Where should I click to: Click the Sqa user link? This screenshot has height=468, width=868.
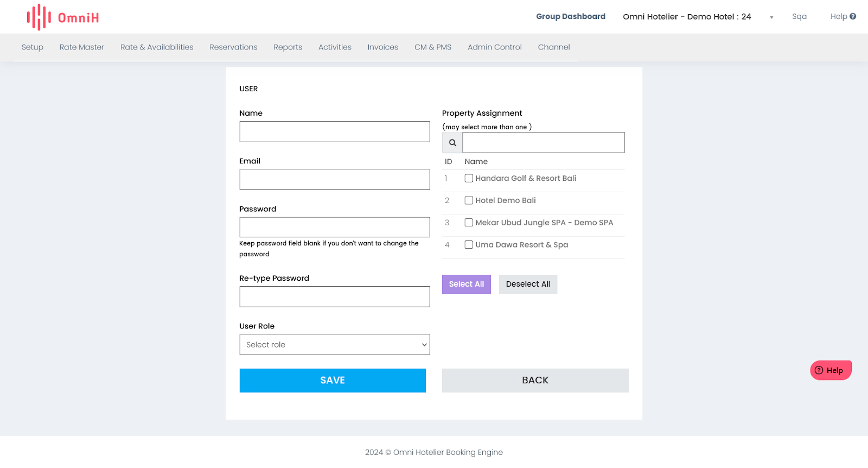[799, 16]
